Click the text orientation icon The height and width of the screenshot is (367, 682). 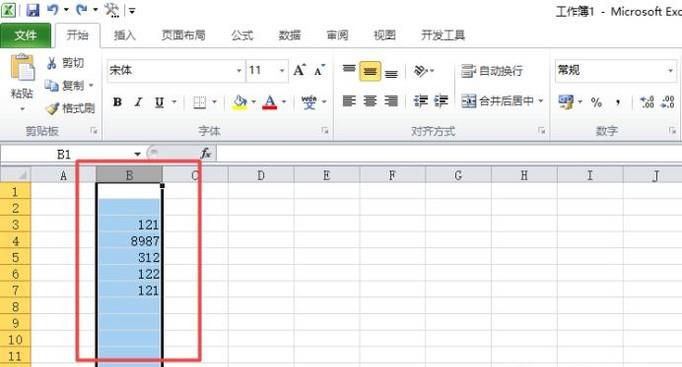pos(420,70)
